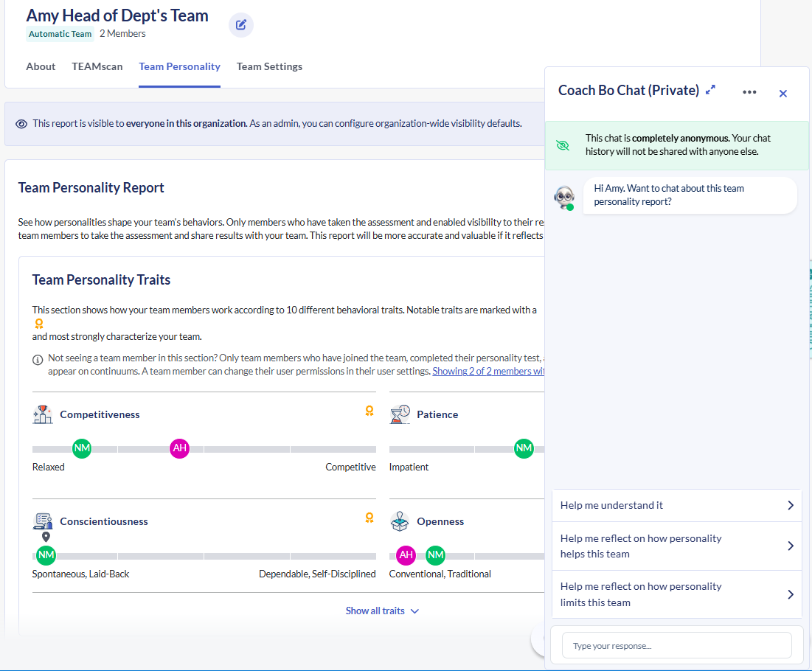812x671 pixels.
Task: Click the edit team name pencil icon
Action: tap(240, 25)
